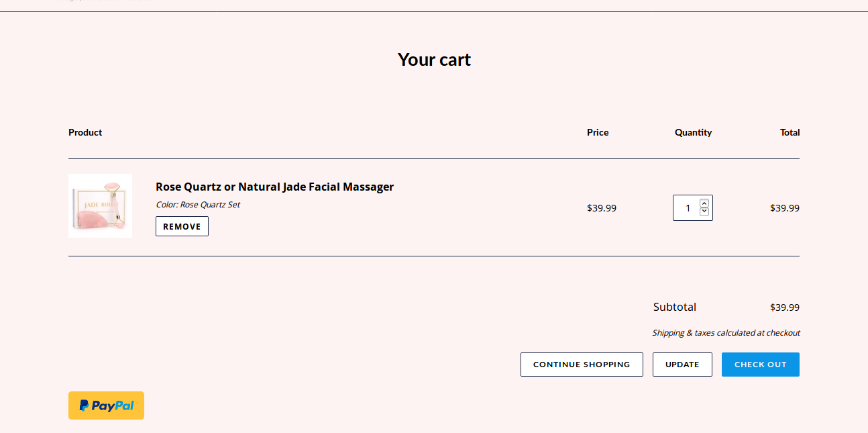Image resolution: width=868 pixels, height=433 pixels.
Task: Click the quantity lower chevron control
Action: [x=704, y=212]
